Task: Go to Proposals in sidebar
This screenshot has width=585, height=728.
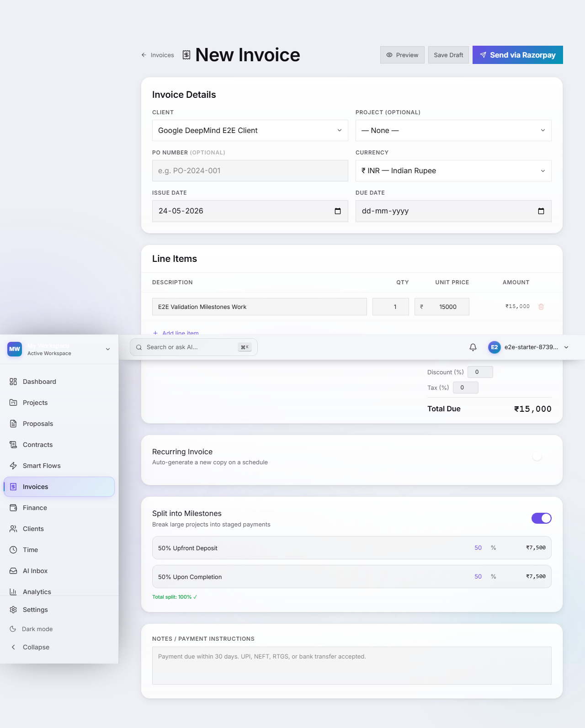Action: click(x=59, y=424)
